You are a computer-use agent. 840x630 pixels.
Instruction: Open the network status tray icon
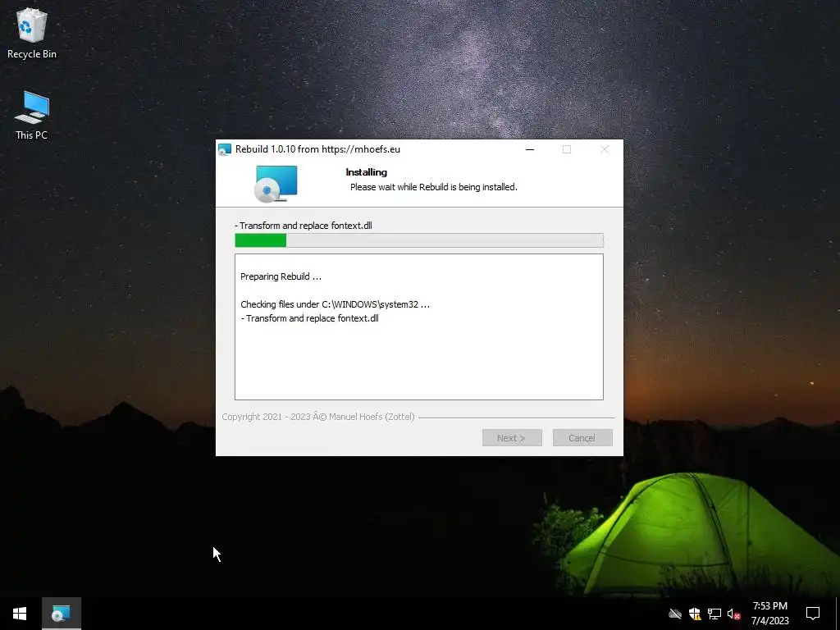click(714, 614)
